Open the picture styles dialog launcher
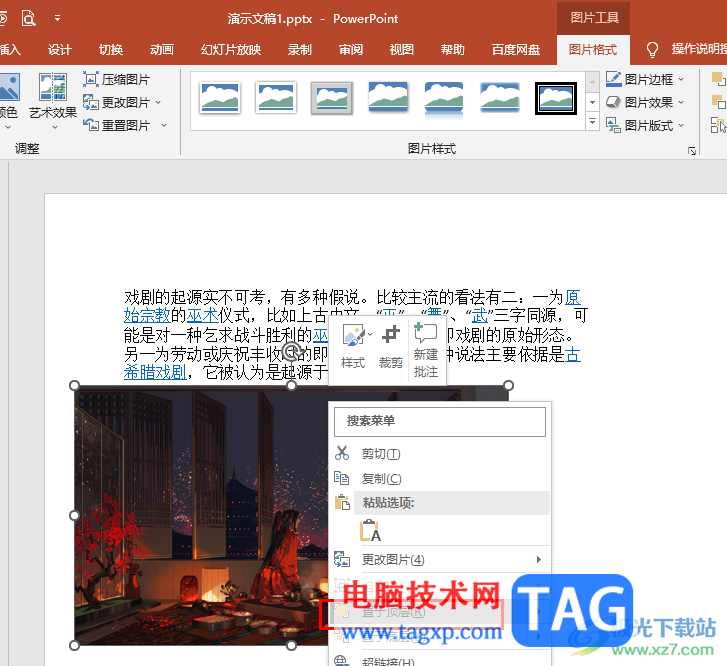 pos(692,151)
